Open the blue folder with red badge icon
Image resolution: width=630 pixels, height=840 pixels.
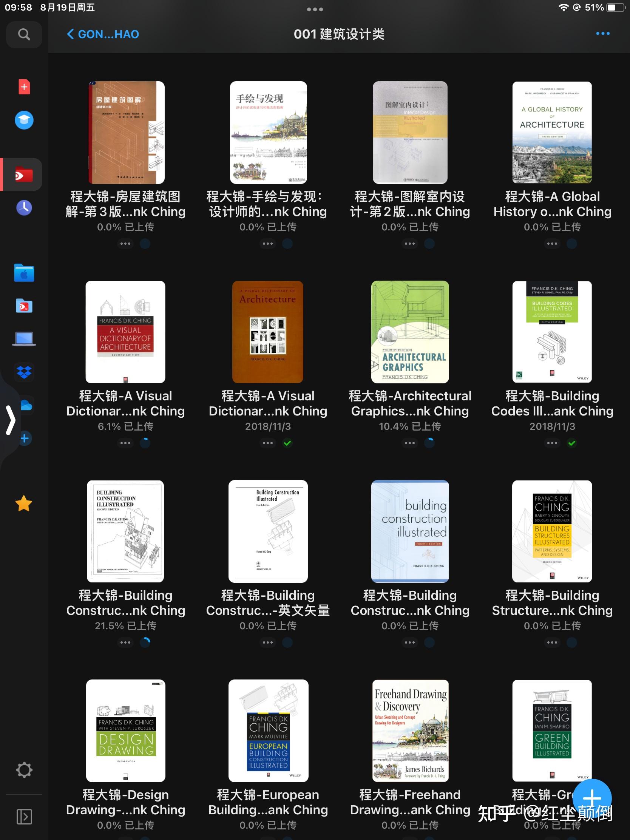[x=24, y=306]
